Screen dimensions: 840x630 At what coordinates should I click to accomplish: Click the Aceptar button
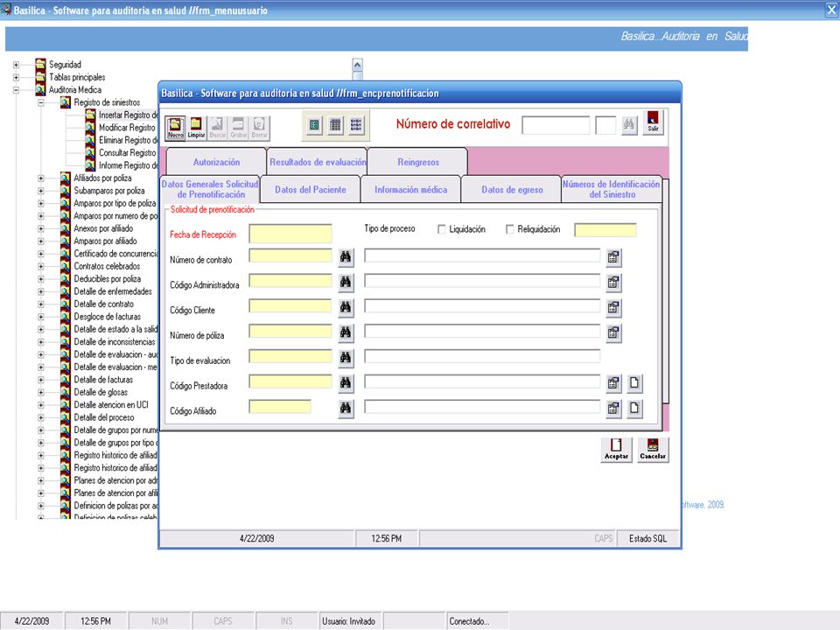click(616, 450)
